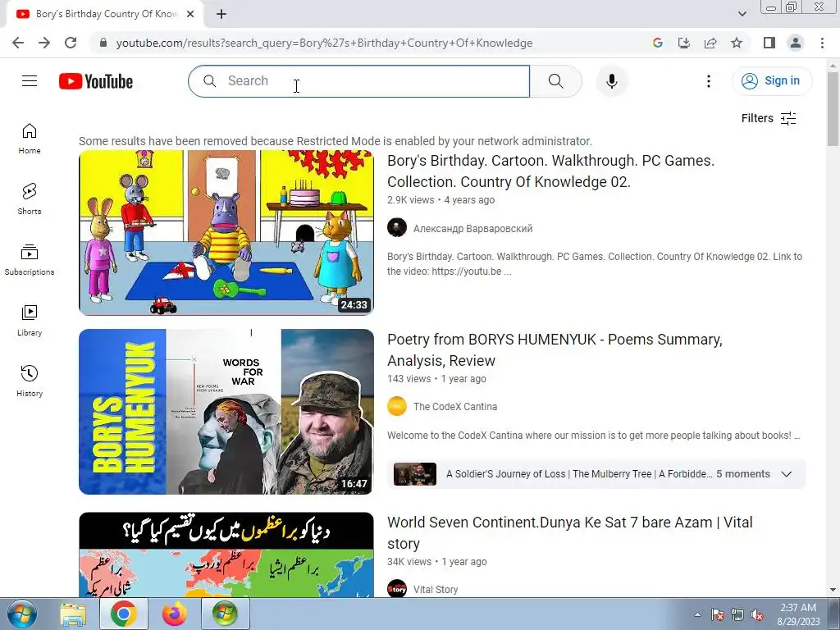Focus the YouTube search box
840x630 pixels.
[x=359, y=81]
